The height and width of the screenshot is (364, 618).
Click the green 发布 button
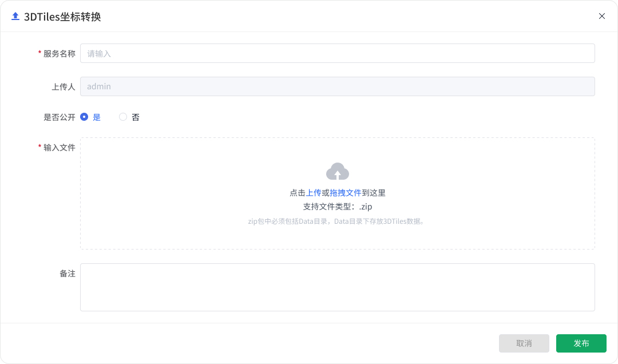point(581,343)
